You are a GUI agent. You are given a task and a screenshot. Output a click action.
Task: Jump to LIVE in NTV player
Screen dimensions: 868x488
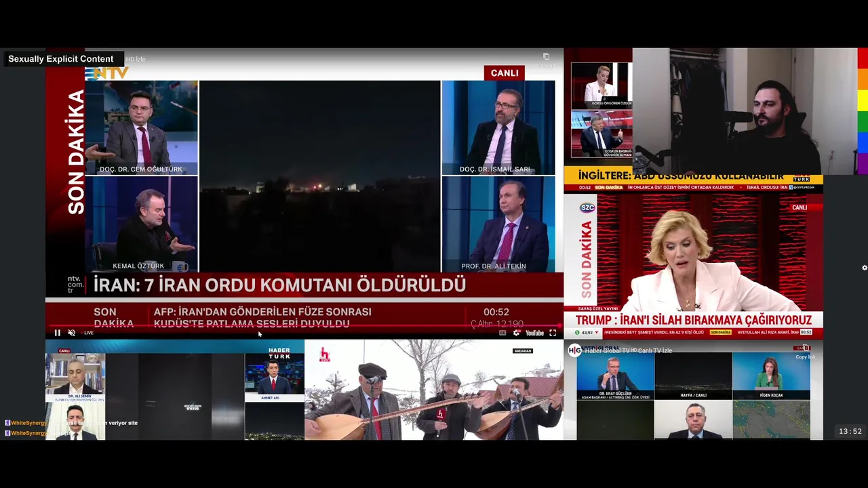(x=87, y=333)
